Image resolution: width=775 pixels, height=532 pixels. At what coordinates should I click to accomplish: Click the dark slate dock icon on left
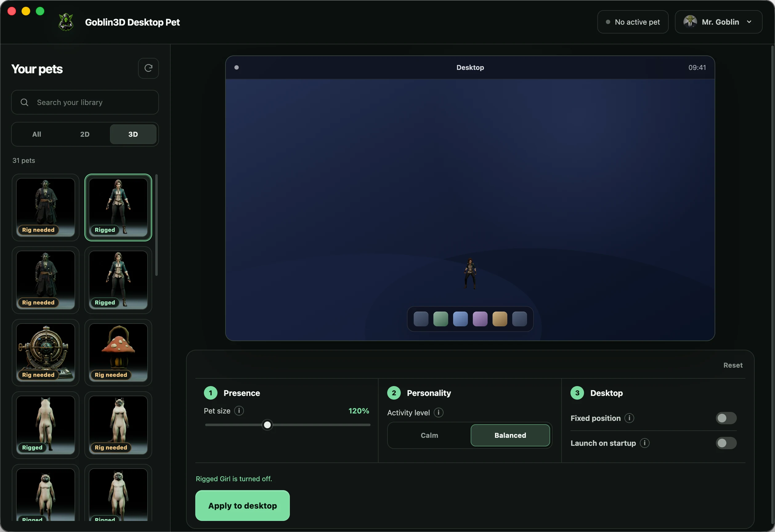421,319
